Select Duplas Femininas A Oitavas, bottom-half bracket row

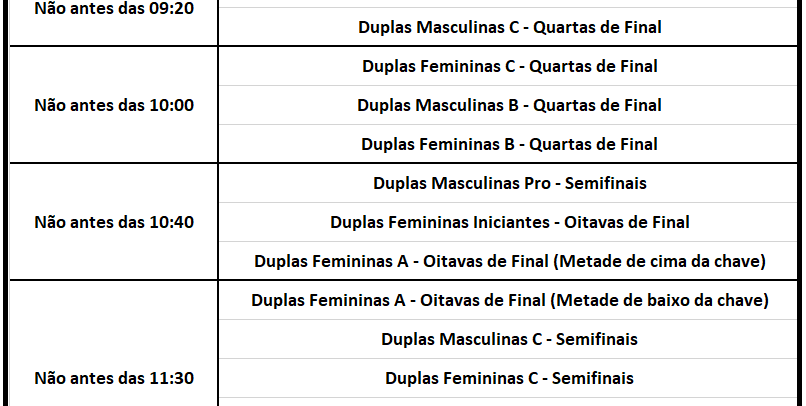[510, 300]
